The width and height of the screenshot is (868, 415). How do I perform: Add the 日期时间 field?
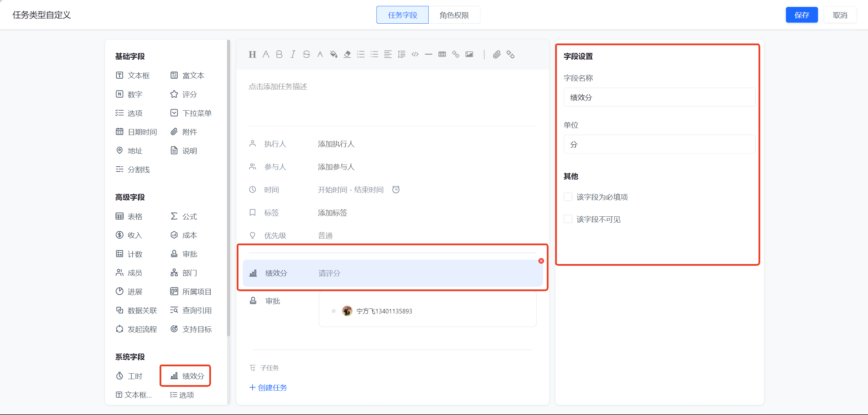click(x=136, y=132)
